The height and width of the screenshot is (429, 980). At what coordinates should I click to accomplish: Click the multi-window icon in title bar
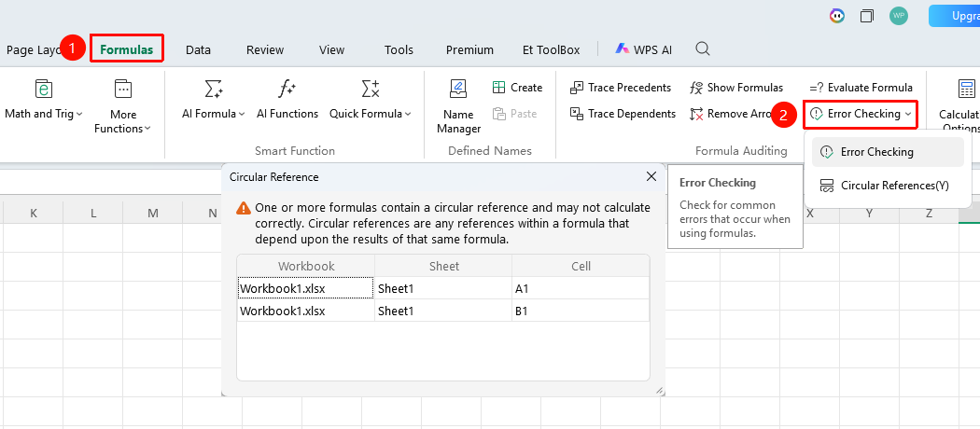(x=867, y=16)
